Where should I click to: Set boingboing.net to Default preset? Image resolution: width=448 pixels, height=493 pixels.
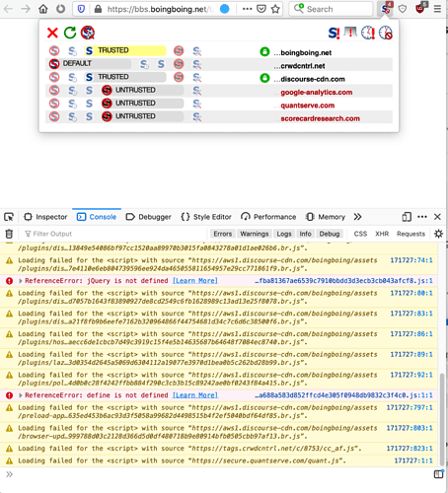click(x=54, y=51)
